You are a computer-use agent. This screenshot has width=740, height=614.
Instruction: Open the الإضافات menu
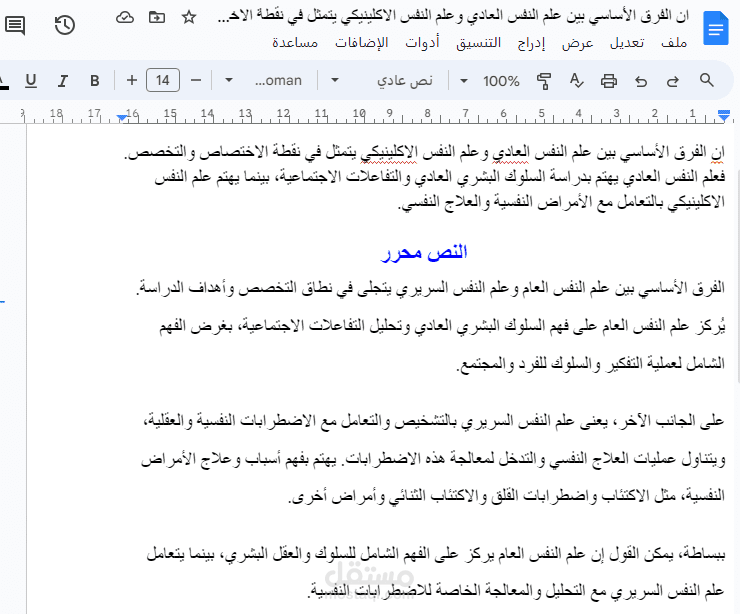point(362,42)
